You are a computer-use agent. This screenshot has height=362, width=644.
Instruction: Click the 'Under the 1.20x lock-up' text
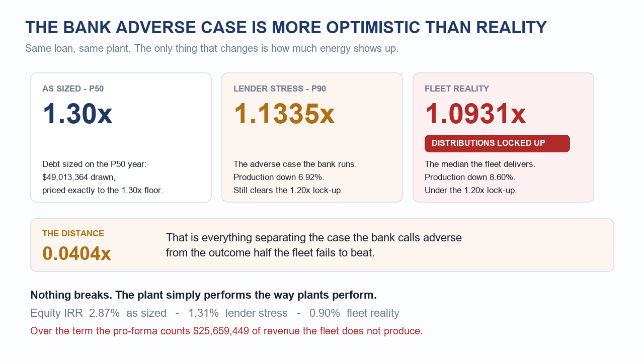click(x=471, y=190)
